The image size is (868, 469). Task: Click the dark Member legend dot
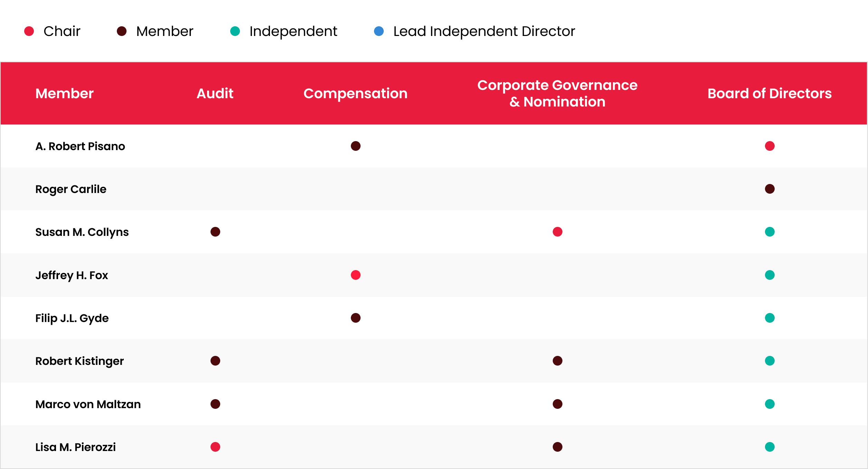(x=122, y=31)
